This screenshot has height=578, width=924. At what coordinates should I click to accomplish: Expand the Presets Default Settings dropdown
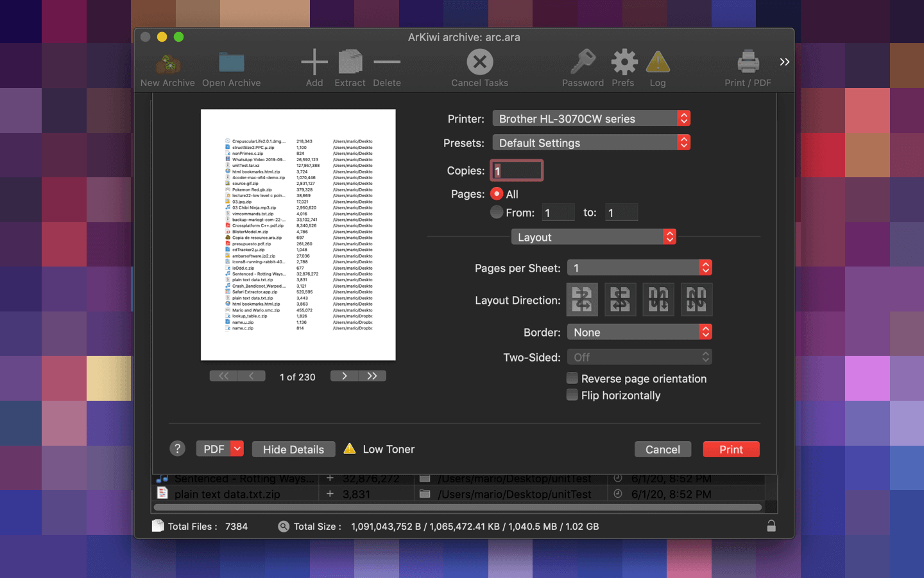[x=591, y=143]
